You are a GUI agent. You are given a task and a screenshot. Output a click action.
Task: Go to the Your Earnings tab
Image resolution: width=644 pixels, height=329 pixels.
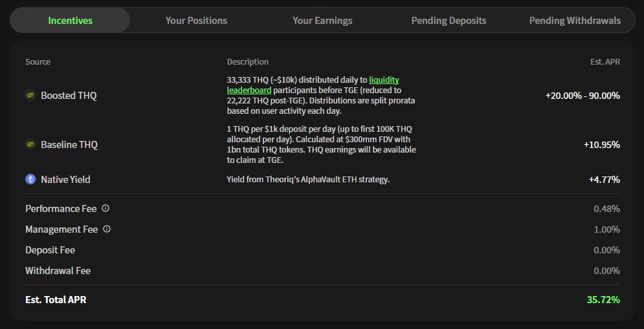pyautogui.click(x=322, y=21)
